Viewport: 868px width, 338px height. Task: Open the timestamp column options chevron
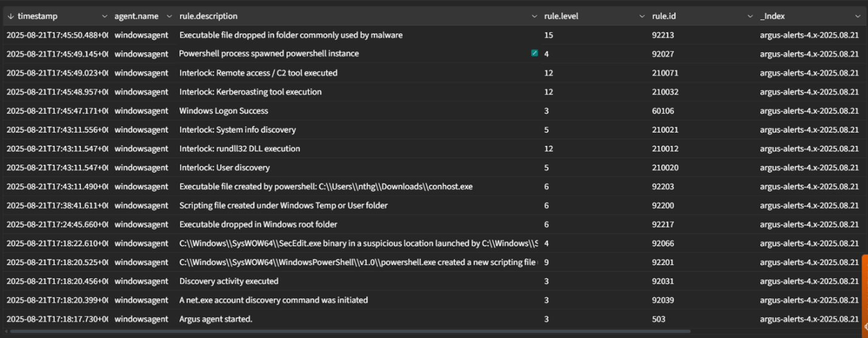(x=104, y=16)
